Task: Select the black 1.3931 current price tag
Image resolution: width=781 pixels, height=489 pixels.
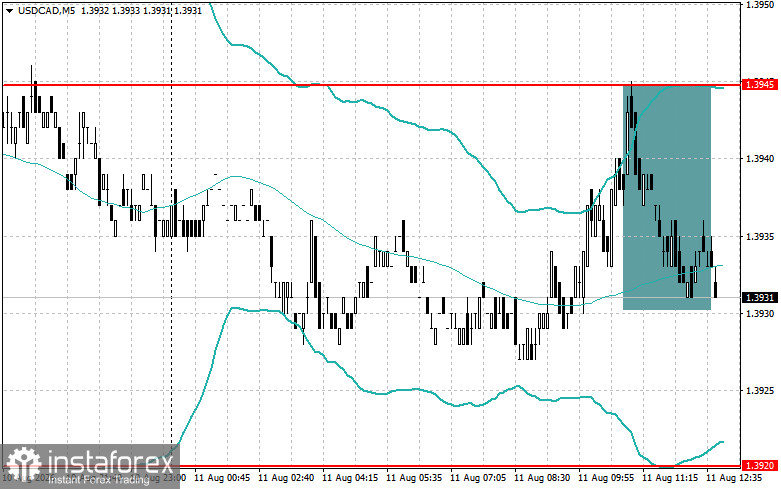Action: (760, 298)
